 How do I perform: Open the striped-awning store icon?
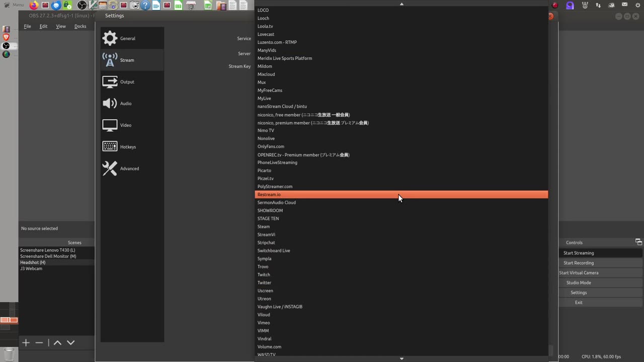[191, 5]
